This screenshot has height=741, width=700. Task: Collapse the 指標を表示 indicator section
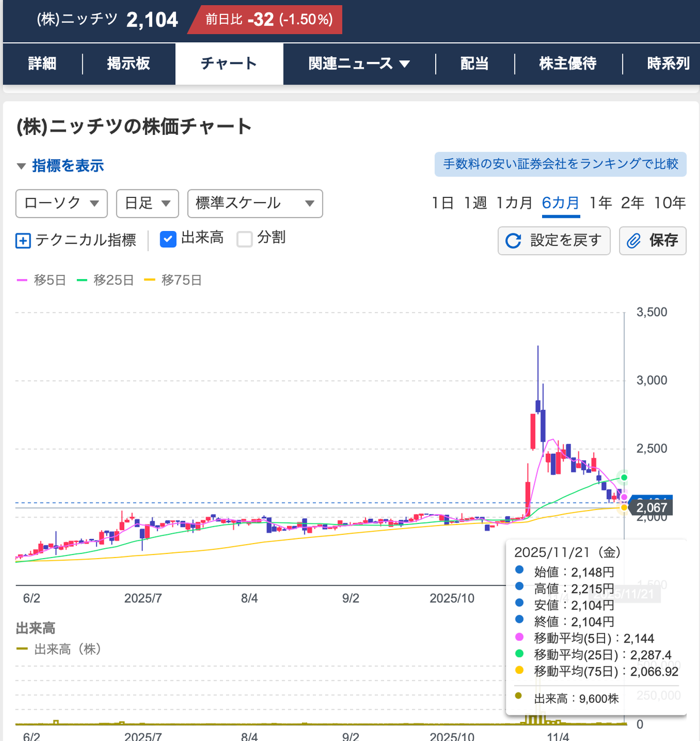pyautogui.click(x=68, y=166)
